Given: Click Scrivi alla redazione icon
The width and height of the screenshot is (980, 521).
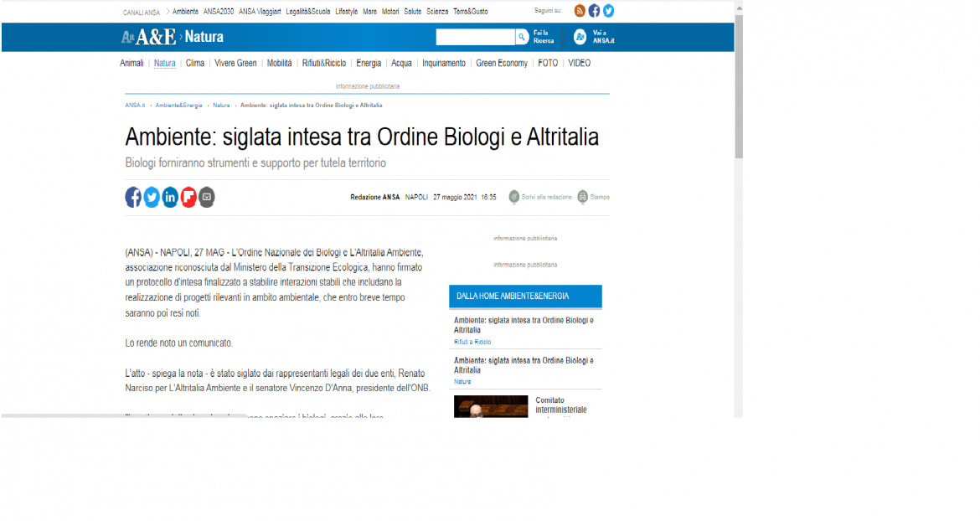Looking at the screenshot, I should [x=514, y=197].
